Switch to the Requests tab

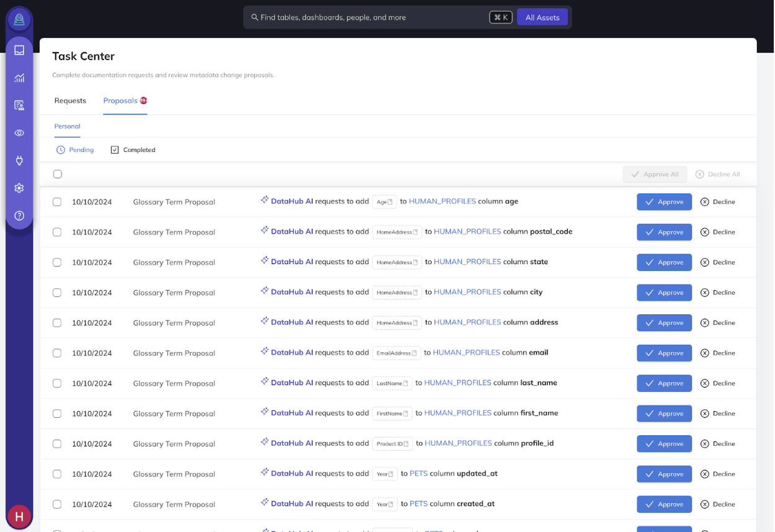coord(70,100)
